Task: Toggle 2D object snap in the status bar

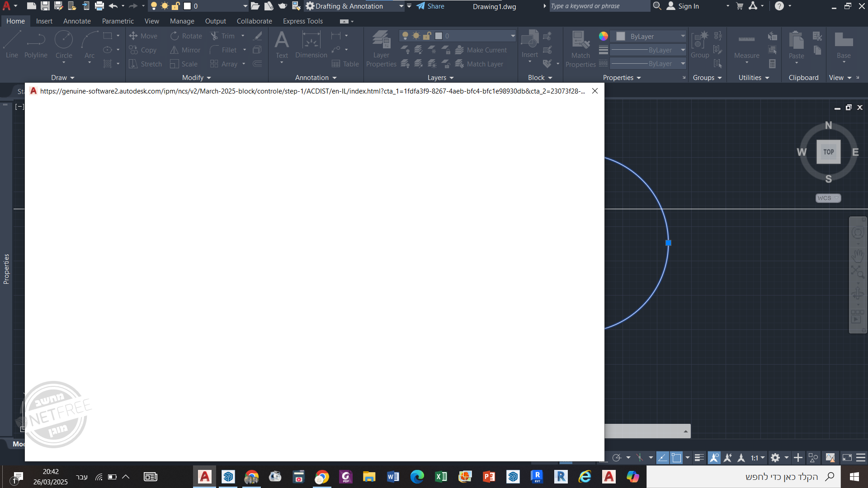Action: (x=676, y=458)
